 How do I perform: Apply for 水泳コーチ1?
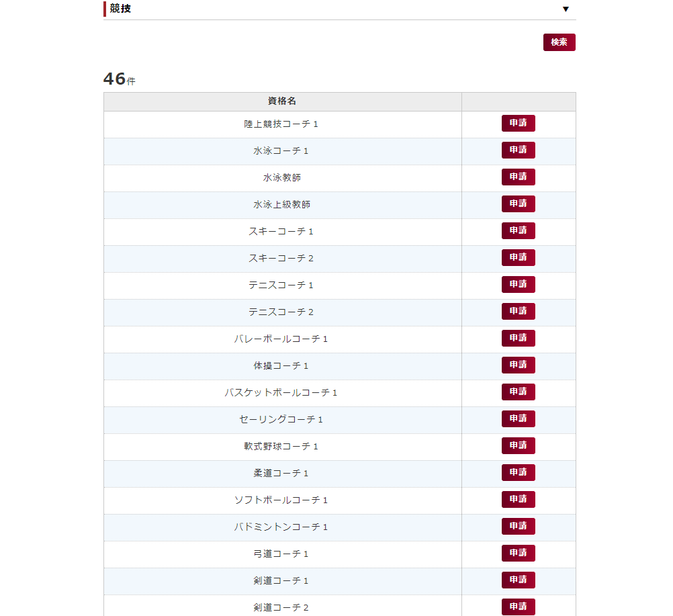tap(518, 150)
